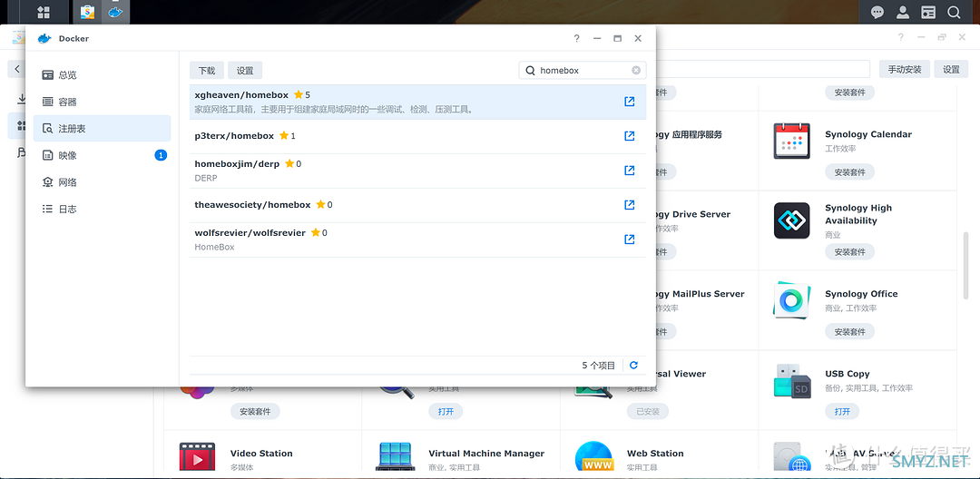Go to 容器 containers in Docker sidebar
This screenshot has width=980, height=479.
tap(102, 102)
